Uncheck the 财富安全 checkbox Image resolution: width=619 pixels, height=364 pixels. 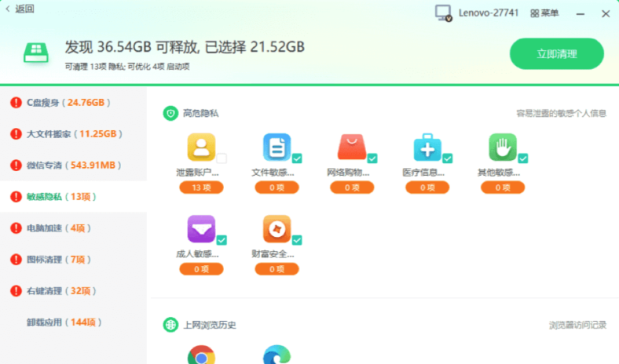pyautogui.click(x=297, y=240)
